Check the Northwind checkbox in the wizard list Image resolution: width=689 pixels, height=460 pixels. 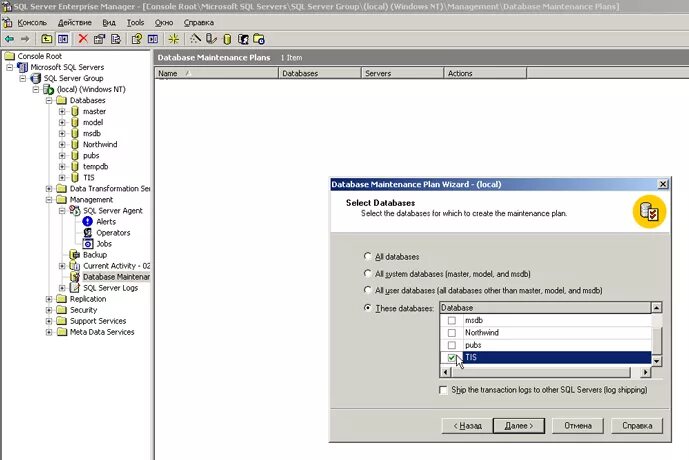[451, 333]
